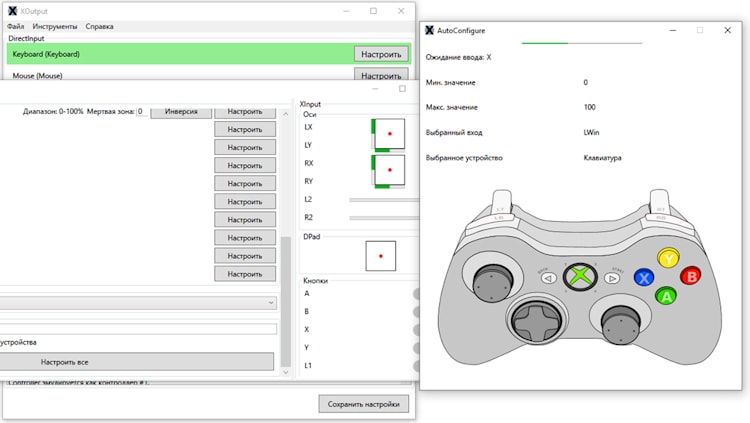The width and height of the screenshot is (750, 423).
Task: Click the right trigger RT on controller
Action: (659, 203)
